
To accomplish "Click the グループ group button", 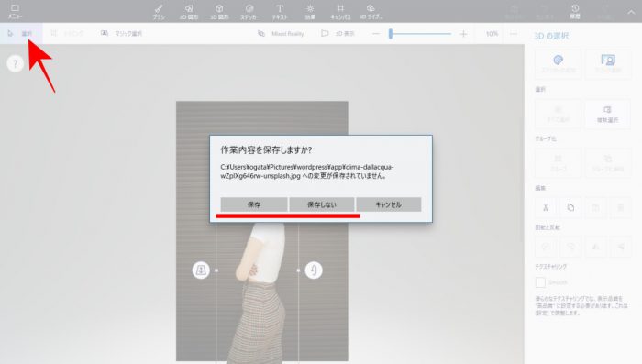I will coord(558,162).
